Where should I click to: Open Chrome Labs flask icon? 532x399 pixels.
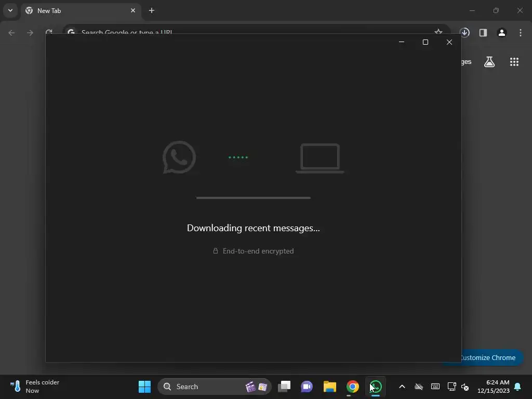pyautogui.click(x=489, y=62)
